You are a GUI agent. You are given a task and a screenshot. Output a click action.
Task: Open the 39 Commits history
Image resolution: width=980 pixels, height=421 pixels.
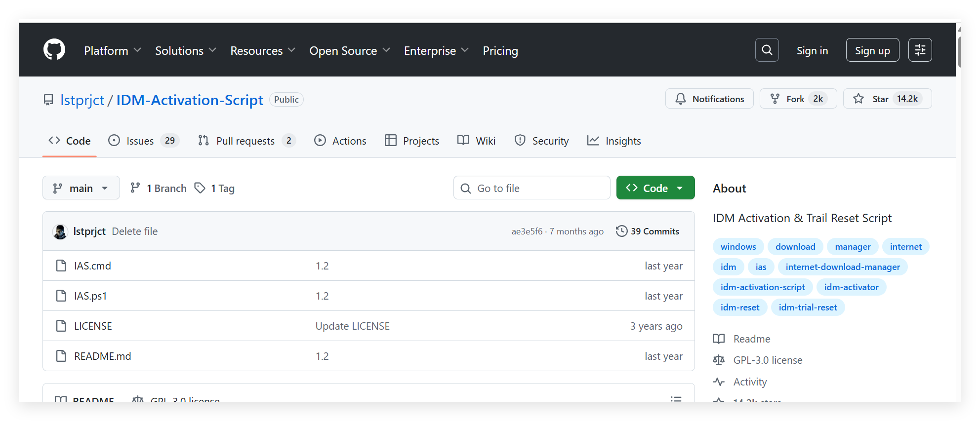[x=648, y=231]
